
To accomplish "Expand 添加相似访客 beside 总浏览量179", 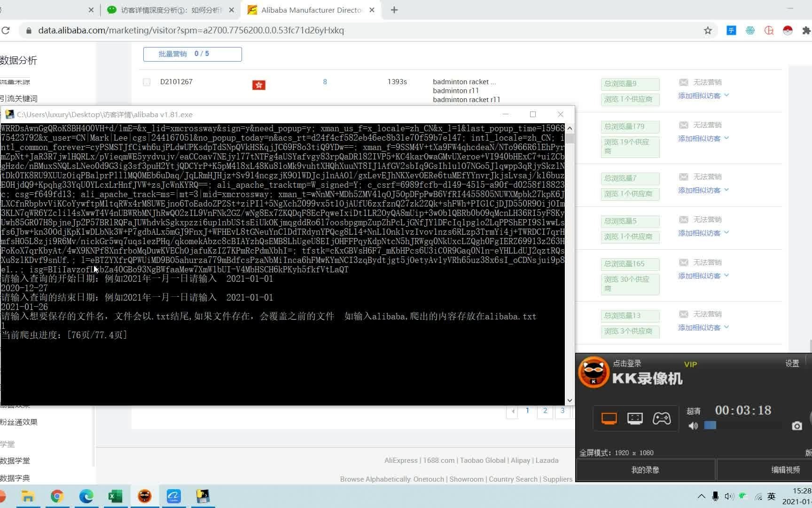I will 703,138.
